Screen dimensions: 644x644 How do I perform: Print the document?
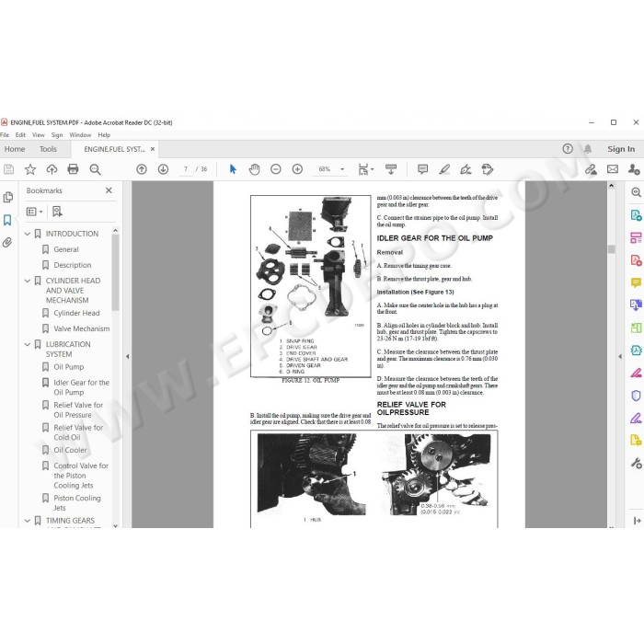[x=73, y=169]
